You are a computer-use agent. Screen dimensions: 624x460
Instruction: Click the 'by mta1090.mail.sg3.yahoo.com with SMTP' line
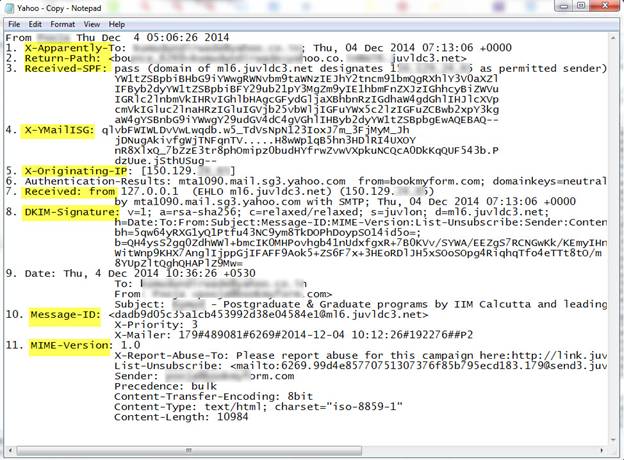pyautogui.click(x=345, y=202)
